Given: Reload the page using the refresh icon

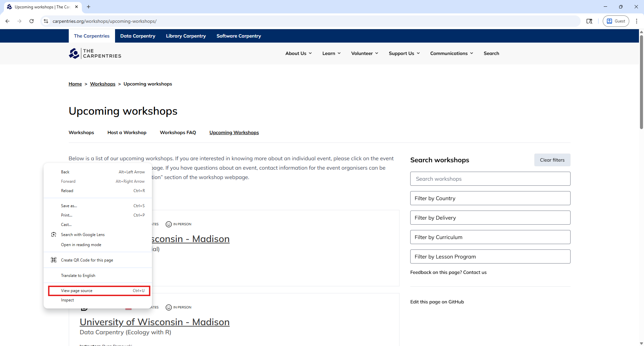Looking at the screenshot, I should tap(31, 21).
